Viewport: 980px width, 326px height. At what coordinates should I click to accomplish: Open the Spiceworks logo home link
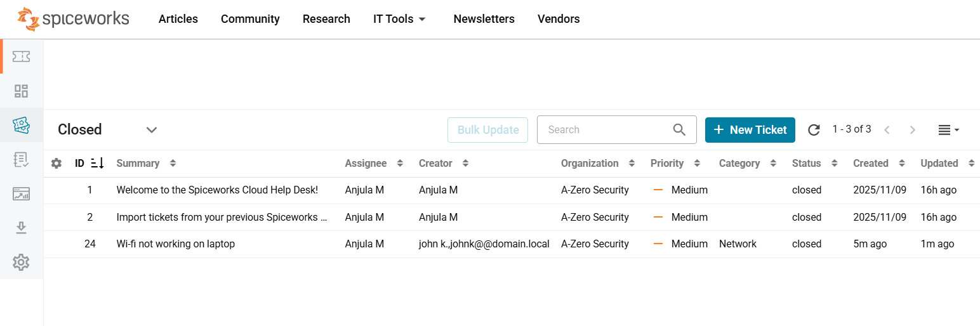(x=73, y=19)
